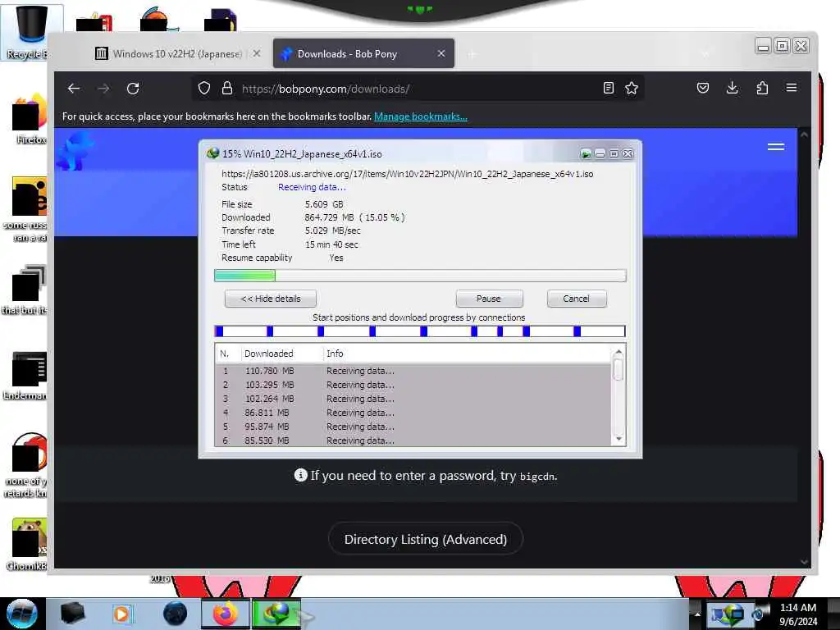The image size is (840, 630).
Task: Select connection row with 103.295 MB
Action: (413, 385)
